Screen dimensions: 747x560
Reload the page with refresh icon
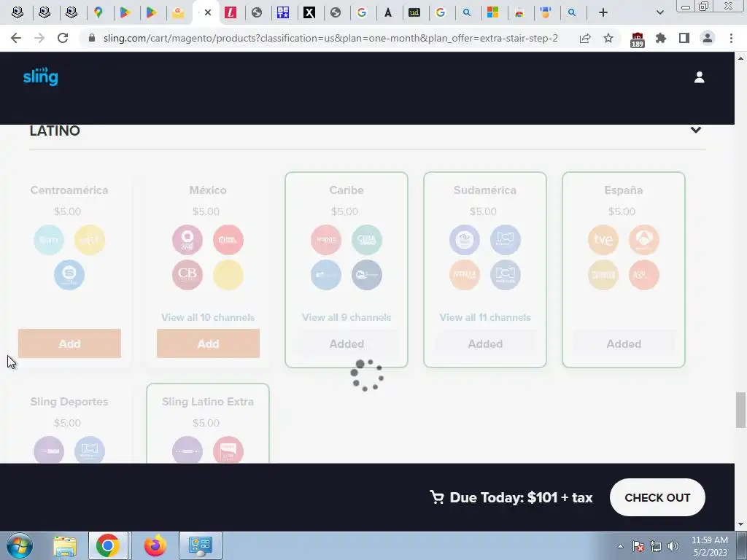(x=63, y=38)
